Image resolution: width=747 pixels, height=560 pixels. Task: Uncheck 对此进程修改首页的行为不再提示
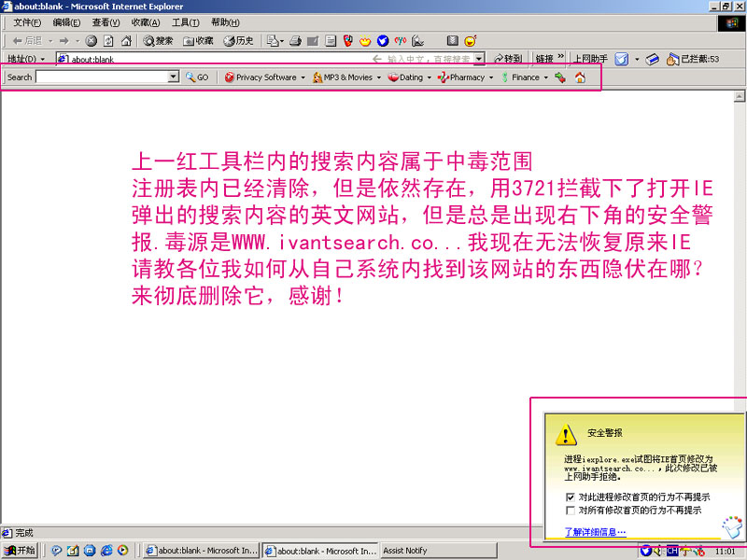[570, 497]
